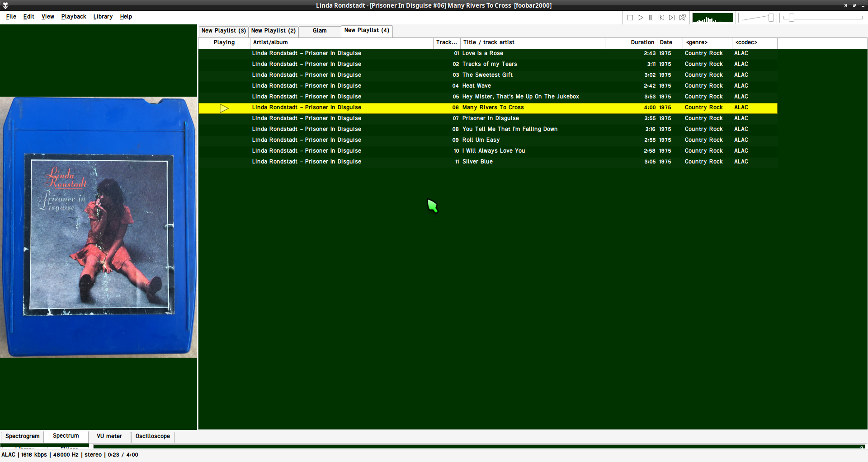Sort by Artist/album column header
This screenshot has height=462, width=868.
(342, 42)
